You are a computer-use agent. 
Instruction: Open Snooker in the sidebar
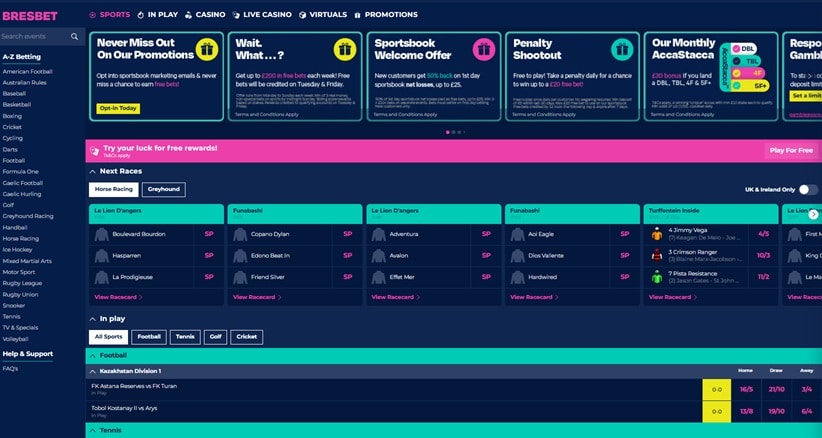tap(14, 305)
